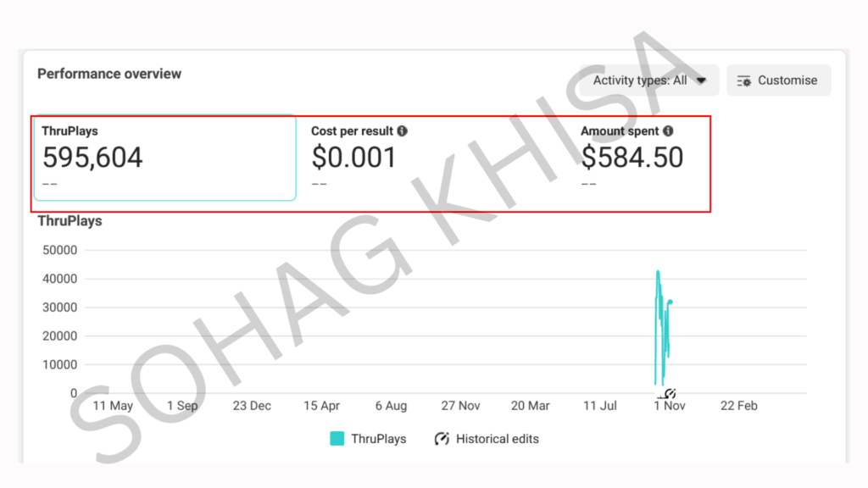Toggle the ThruPlays legend label
This screenshot has width=868, height=488.
379,439
